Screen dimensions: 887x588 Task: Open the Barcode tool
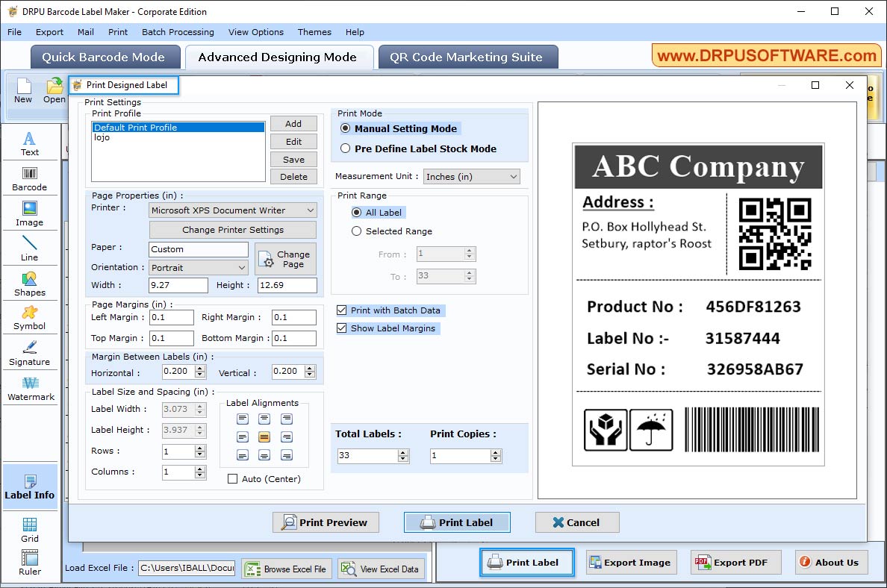(30, 179)
